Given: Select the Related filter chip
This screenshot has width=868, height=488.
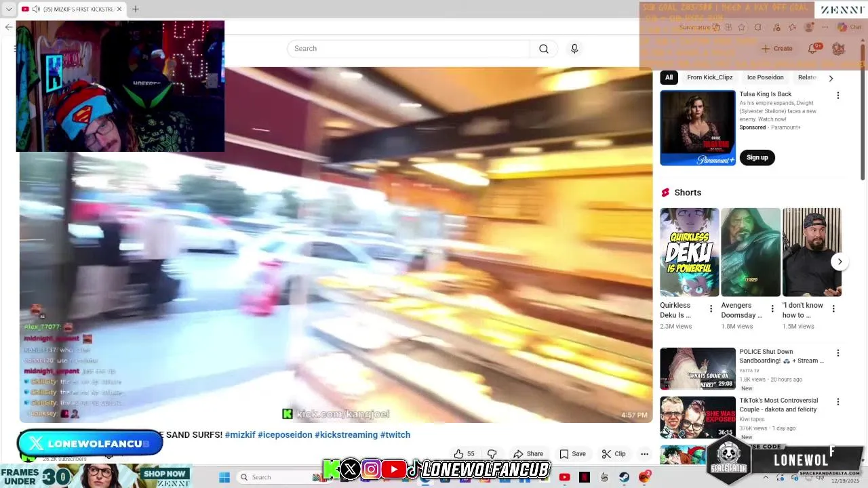Looking at the screenshot, I should (807, 77).
